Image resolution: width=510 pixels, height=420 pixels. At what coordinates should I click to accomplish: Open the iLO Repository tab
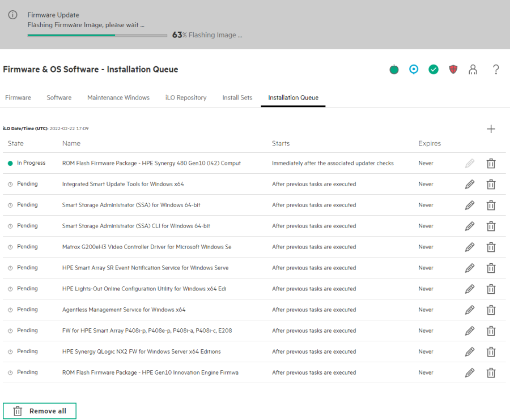click(x=186, y=97)
